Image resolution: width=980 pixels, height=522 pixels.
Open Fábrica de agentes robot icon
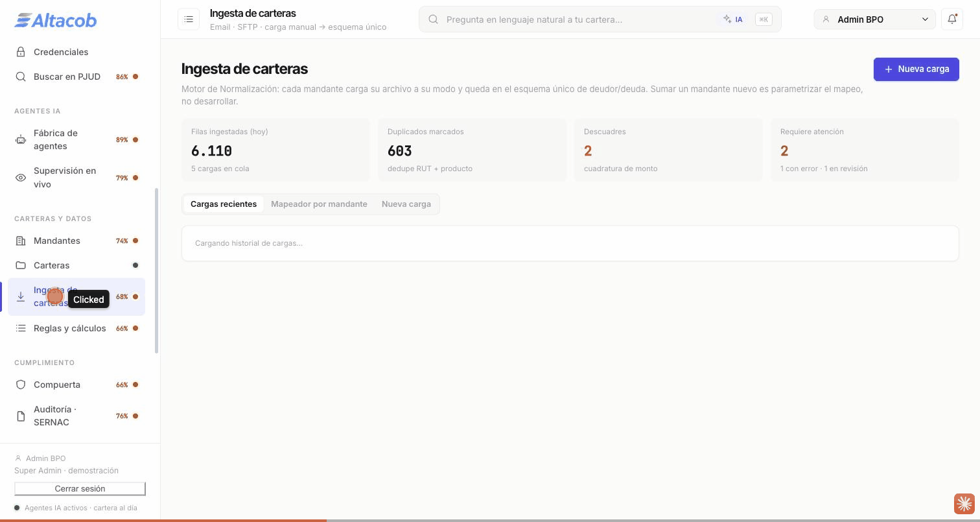[21, 139]
